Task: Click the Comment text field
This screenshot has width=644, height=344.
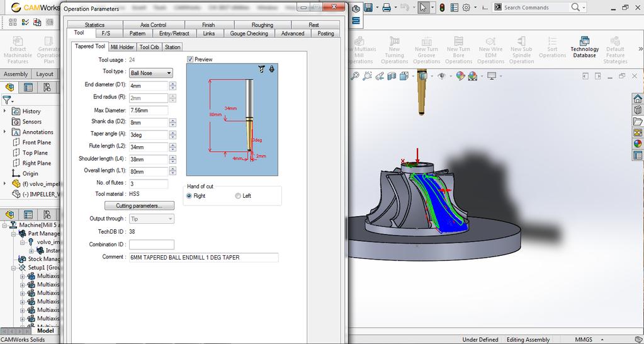Action: [x=204, y=257]
